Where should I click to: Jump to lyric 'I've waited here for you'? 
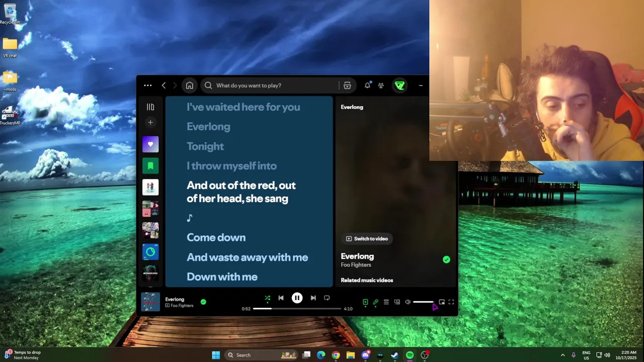pos(243,107)
